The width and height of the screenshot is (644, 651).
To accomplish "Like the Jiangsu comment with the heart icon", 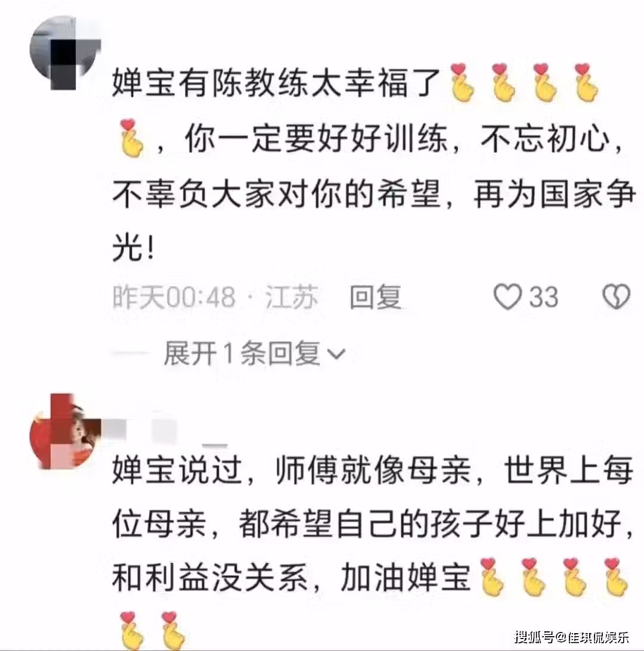I will [507, 297].
